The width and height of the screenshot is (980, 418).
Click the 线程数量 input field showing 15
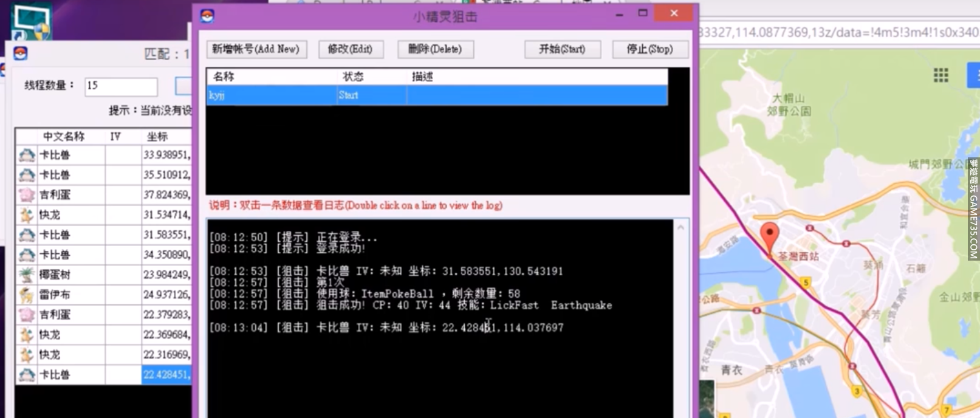[121, 86]
